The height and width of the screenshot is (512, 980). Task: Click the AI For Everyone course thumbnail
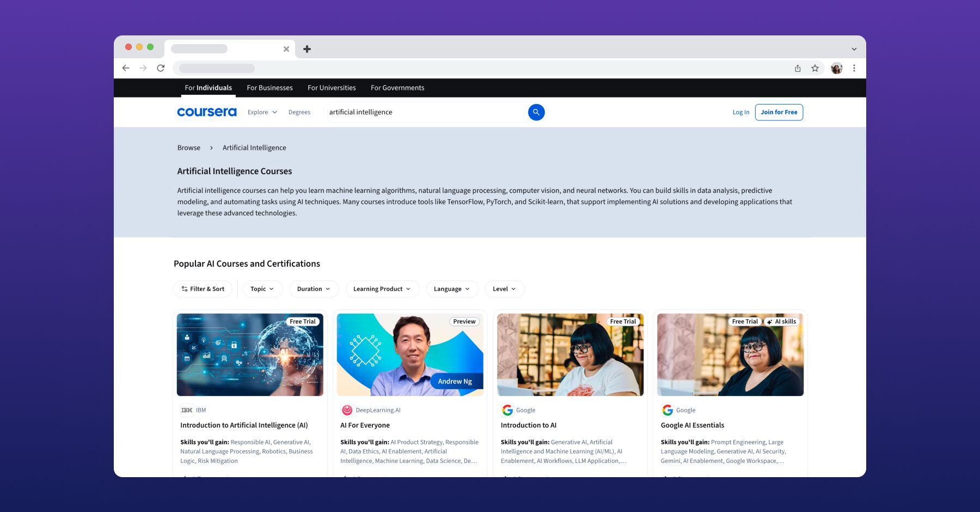pos(409,354)
